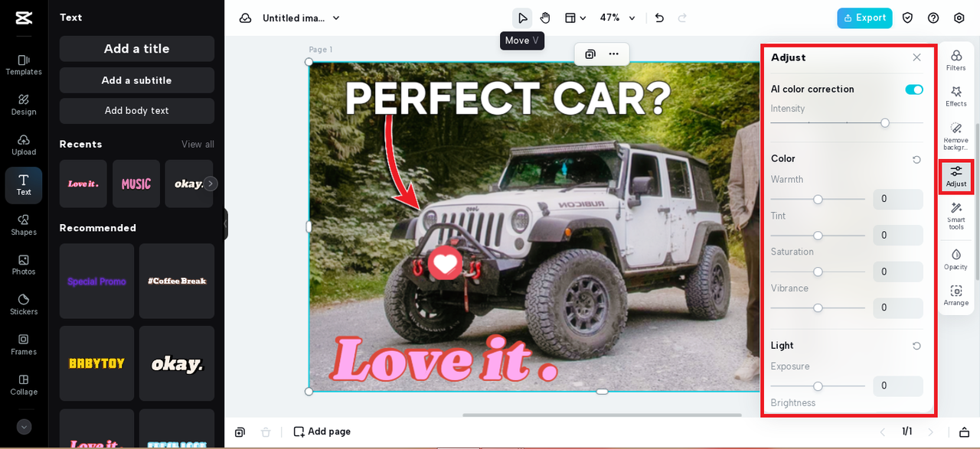The image size is (980, 449).
Task: Open the Templates sidebar section
Action: click(24, 65)
